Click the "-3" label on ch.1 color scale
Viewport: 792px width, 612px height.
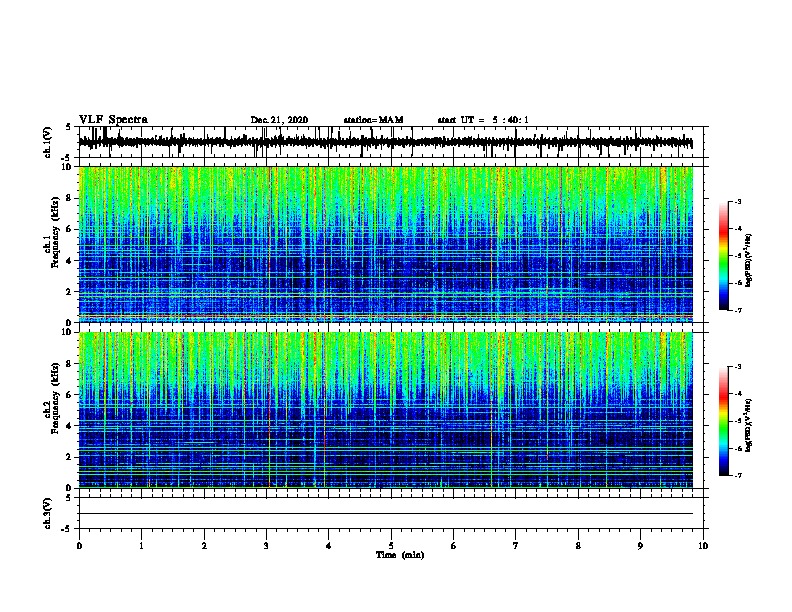[x=738, y=202]
